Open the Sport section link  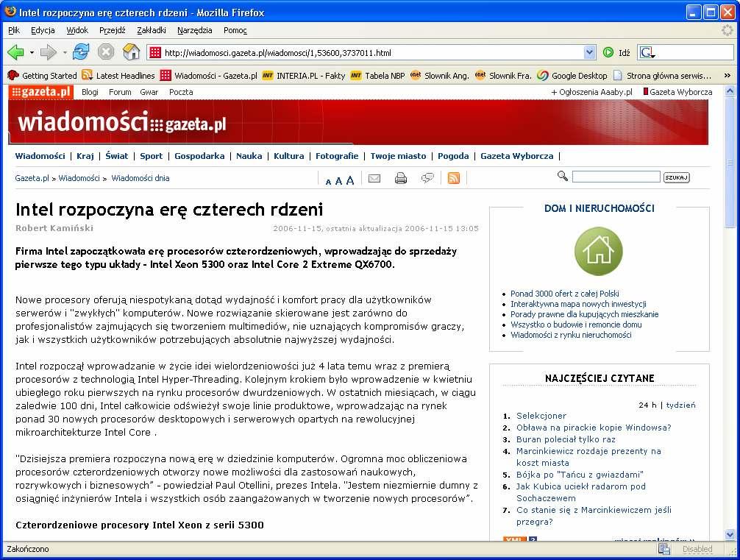click(151, 156)
